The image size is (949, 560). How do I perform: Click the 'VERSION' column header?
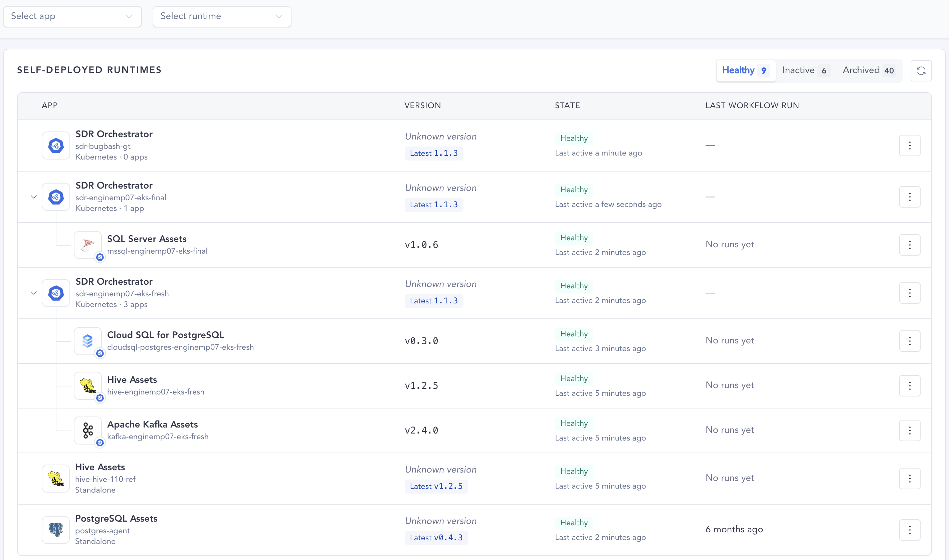pyautogui.click(x=422, y=106)
